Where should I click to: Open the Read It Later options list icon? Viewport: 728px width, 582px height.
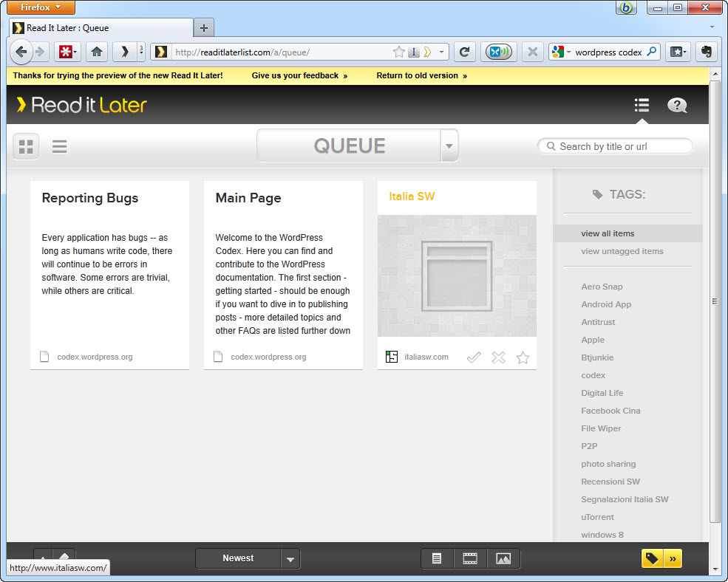pyautogui.click(x=642, y=106)
